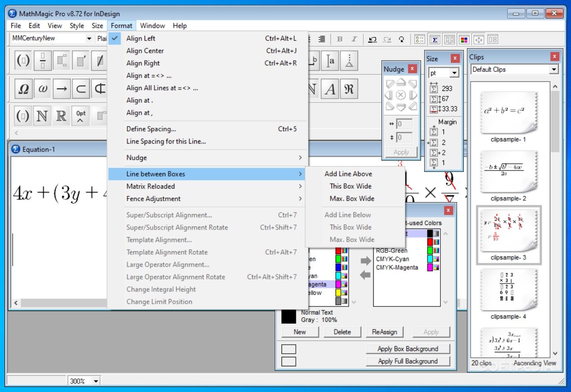
Task: Open the lowercase omega Greek palette
Action: [43, 89]
